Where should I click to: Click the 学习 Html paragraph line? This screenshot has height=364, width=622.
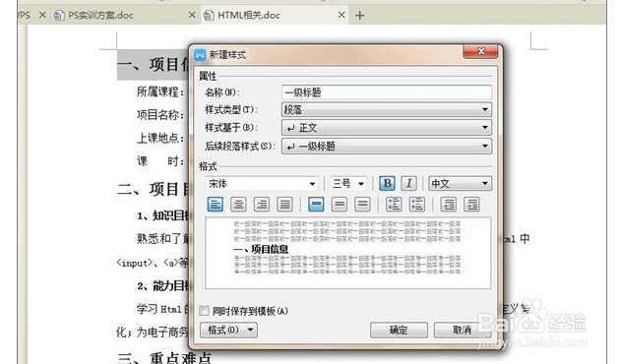click(x=163, y=309)
